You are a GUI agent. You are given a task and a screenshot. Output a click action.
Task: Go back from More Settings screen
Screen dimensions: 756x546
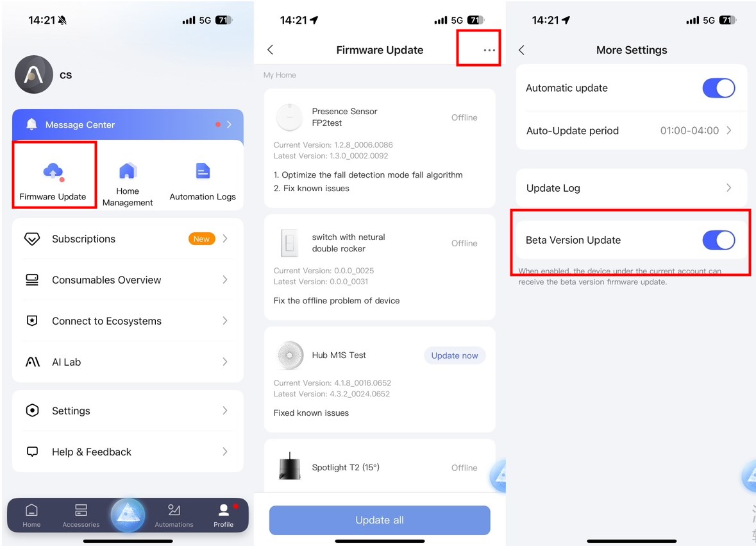click(x=522, y=49)
